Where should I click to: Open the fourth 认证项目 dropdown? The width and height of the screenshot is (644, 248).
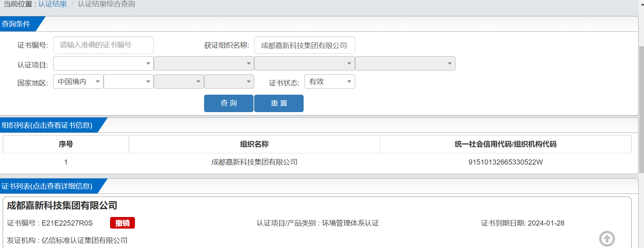click(x=405, y=63)
